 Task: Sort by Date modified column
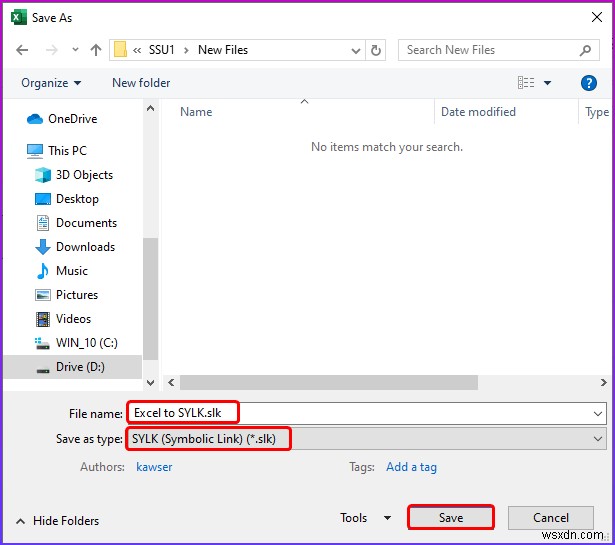click(x=478, y=112)
